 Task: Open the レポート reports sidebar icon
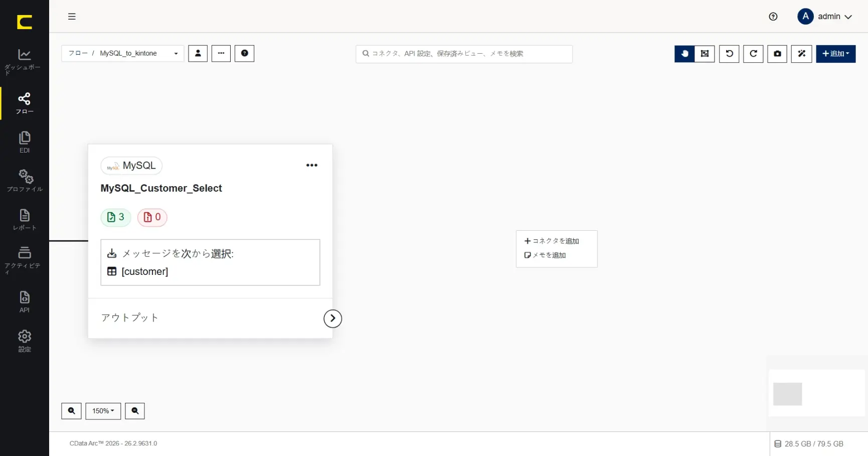click(x=24, y=220)
